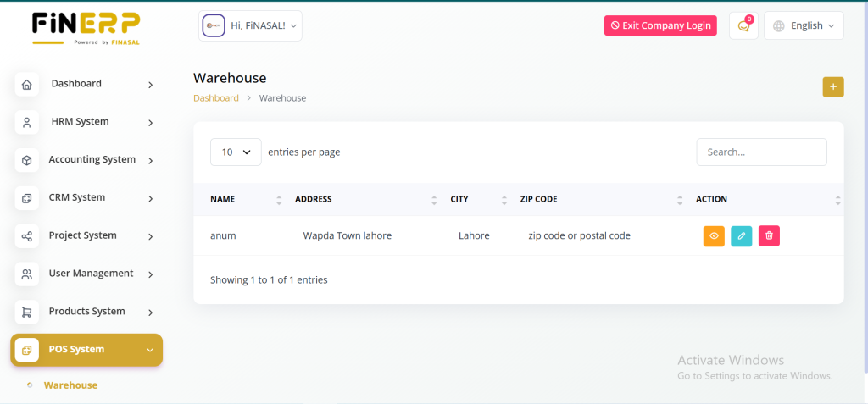Click the Dashboard breadcrumb link
Image resolution: width=868 pixels, height=404 pixels.
click(x=216, y=98)
